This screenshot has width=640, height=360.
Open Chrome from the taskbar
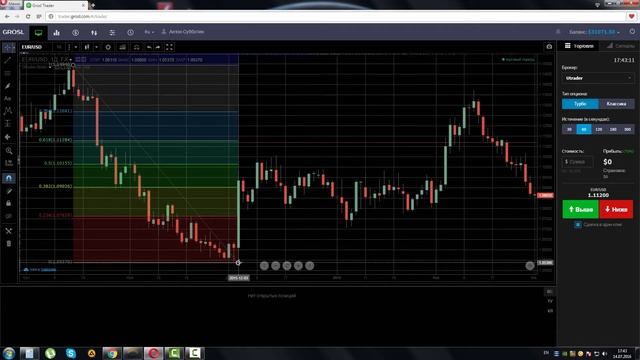point(112,353)
